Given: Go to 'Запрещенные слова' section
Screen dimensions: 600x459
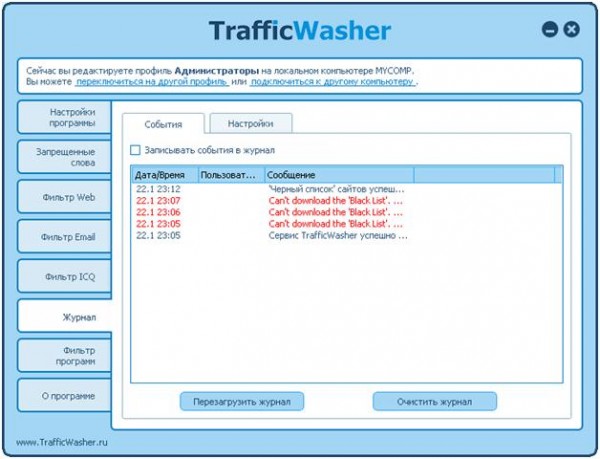Looking at the screenshot, I should point(64,157).
